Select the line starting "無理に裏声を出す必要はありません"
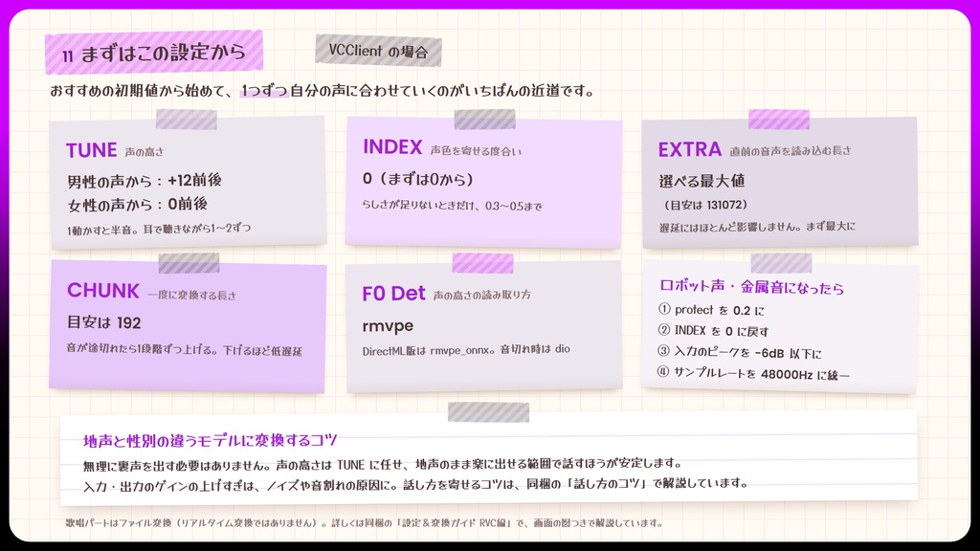 [x=382, y=464]
